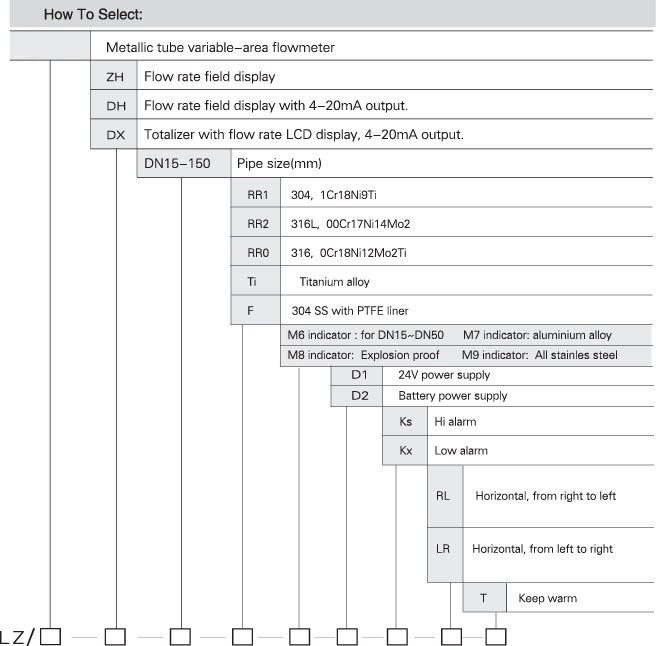656x646 pixels.
Task: Pick the LR flow direction code
Action: tap(445, 549)
